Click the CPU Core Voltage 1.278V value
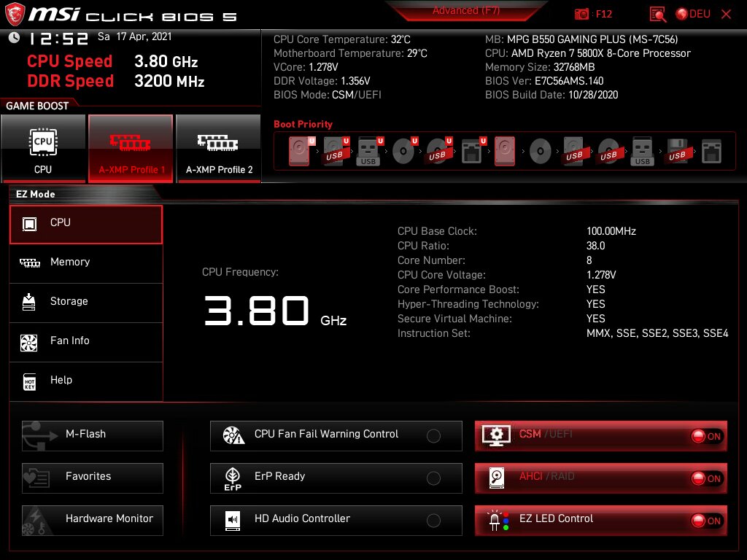 point(601,275)
